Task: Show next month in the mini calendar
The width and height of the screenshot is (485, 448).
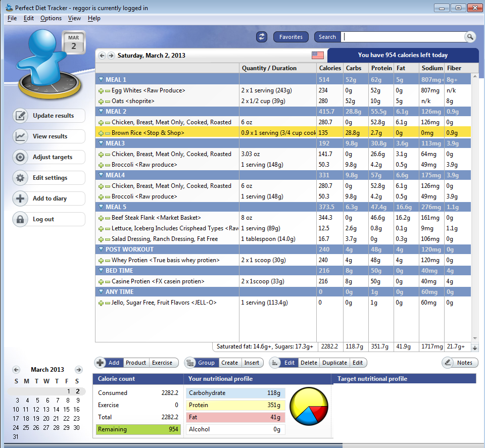Action: [79, 370]
